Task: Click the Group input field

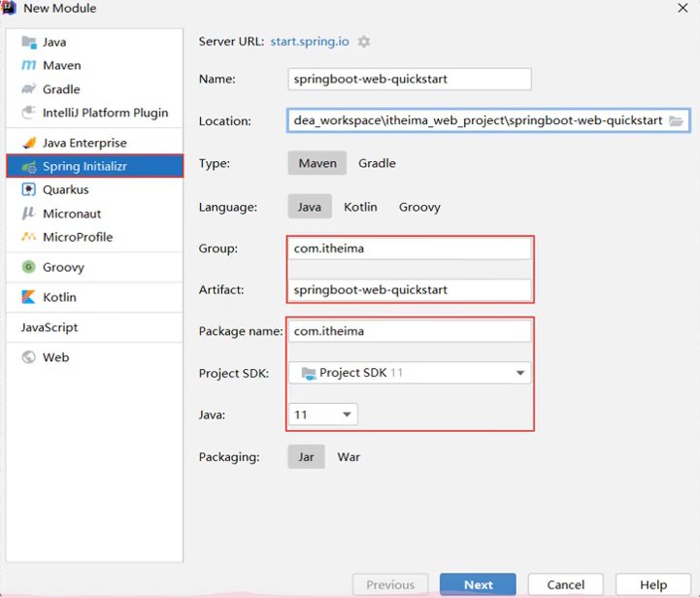Action: tap(410, 249)
